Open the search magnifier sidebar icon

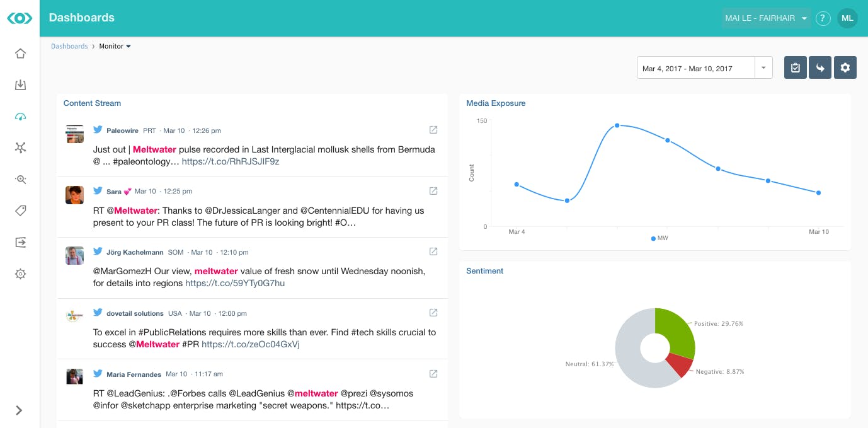click(20, 179)
